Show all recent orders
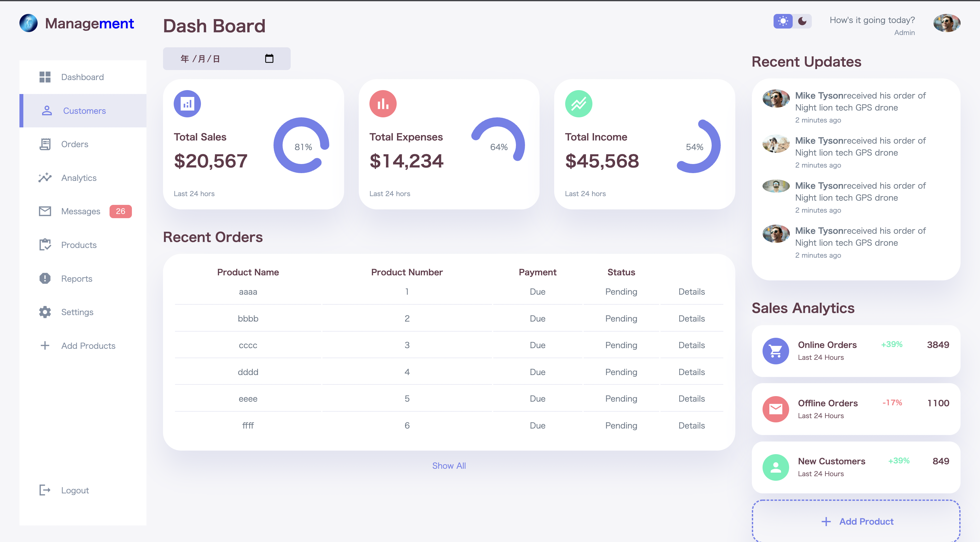 [449, 465]
